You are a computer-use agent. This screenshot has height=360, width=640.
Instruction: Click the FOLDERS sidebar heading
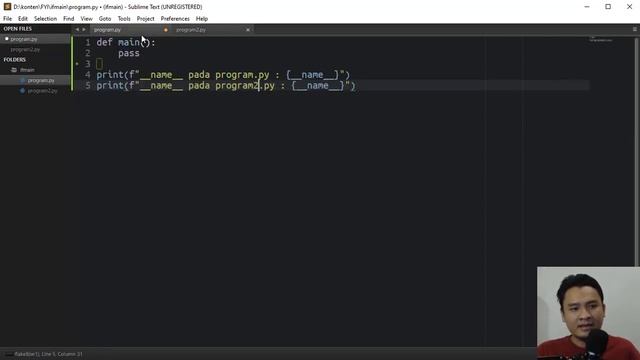(15, 60)
